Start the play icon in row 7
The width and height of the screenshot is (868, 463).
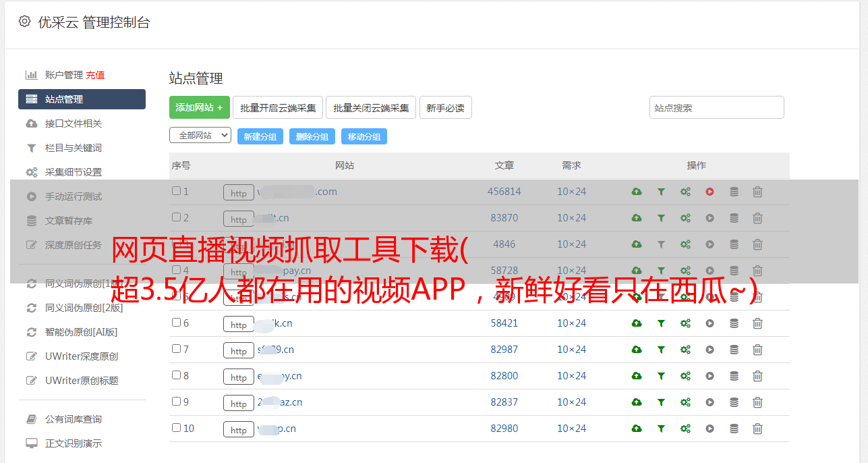click(x=710, y=350)
